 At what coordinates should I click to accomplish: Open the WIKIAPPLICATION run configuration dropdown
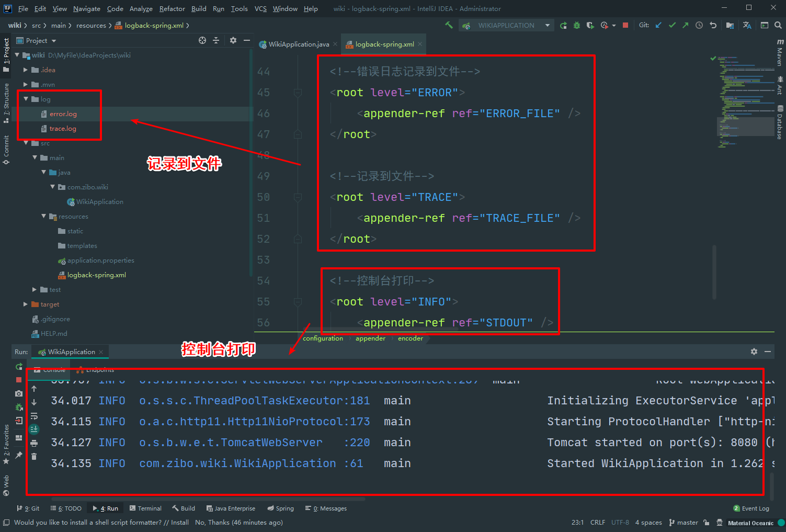click(506, 25)
